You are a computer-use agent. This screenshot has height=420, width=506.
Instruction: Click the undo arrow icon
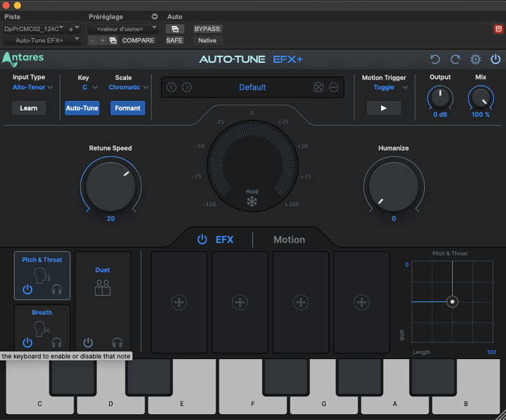[435, 60]
